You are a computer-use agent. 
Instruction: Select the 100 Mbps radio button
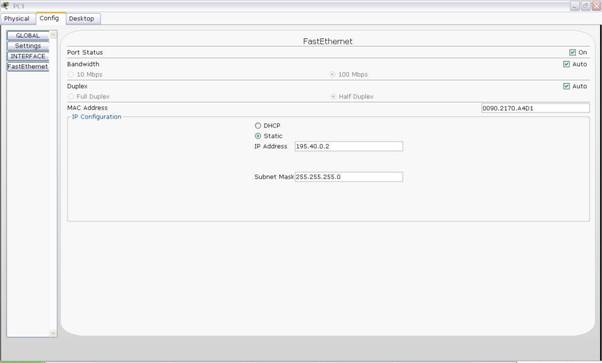point(332,75)
